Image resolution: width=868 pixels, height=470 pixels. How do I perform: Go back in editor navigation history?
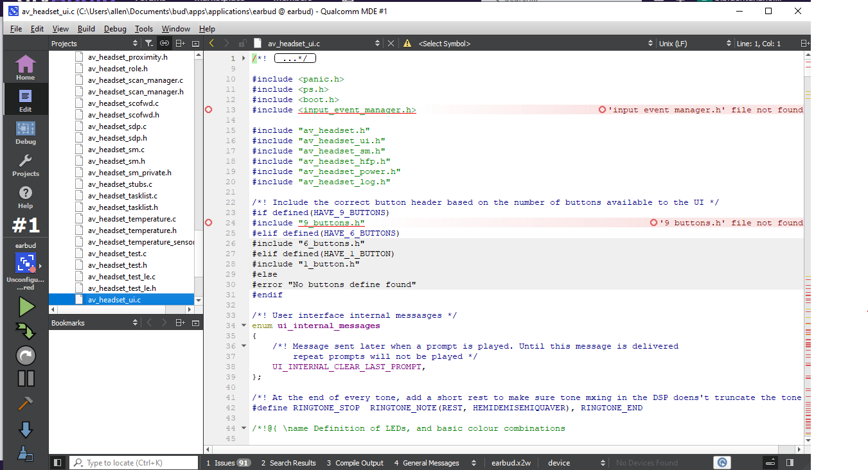211,43
